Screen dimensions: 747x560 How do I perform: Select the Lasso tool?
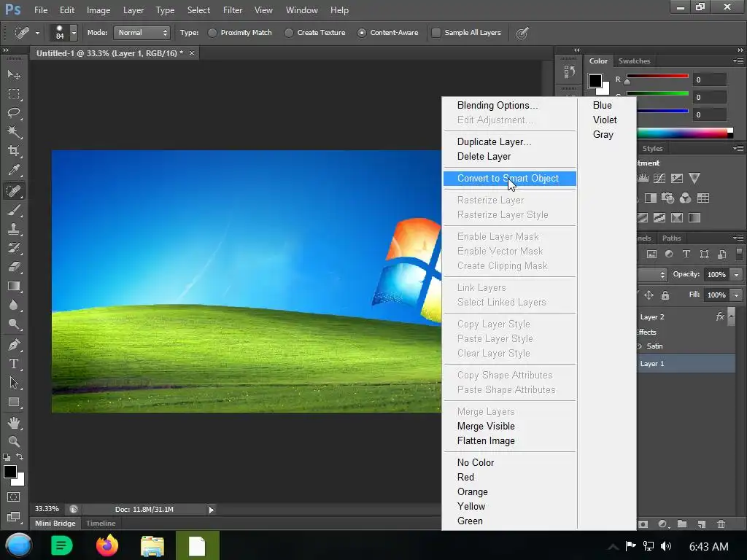click(x=14, y=113)
